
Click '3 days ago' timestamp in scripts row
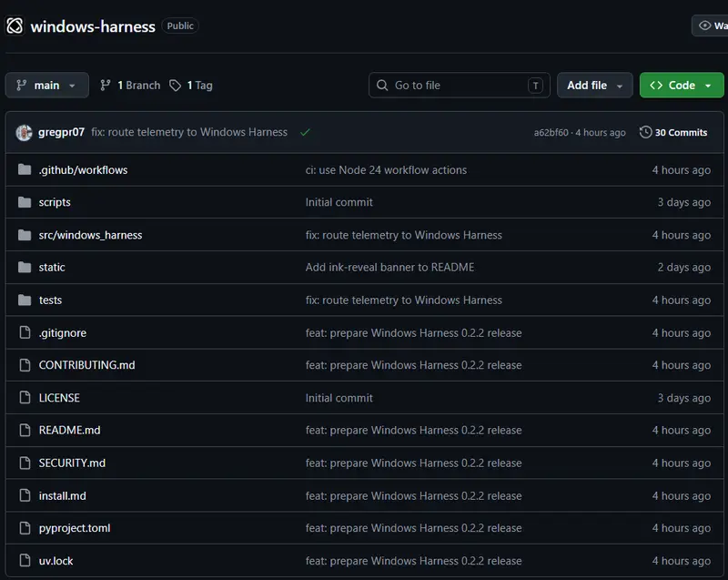click(x=684, y=202)
